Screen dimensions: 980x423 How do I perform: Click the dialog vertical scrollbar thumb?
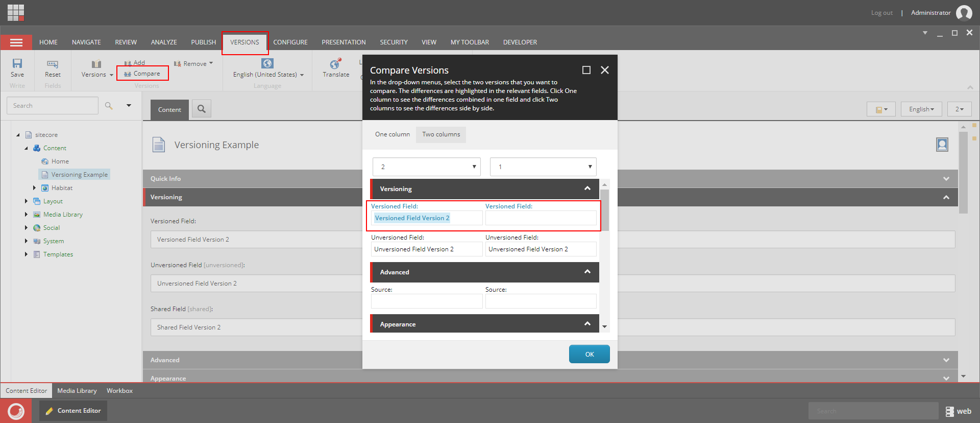point(605,210)
